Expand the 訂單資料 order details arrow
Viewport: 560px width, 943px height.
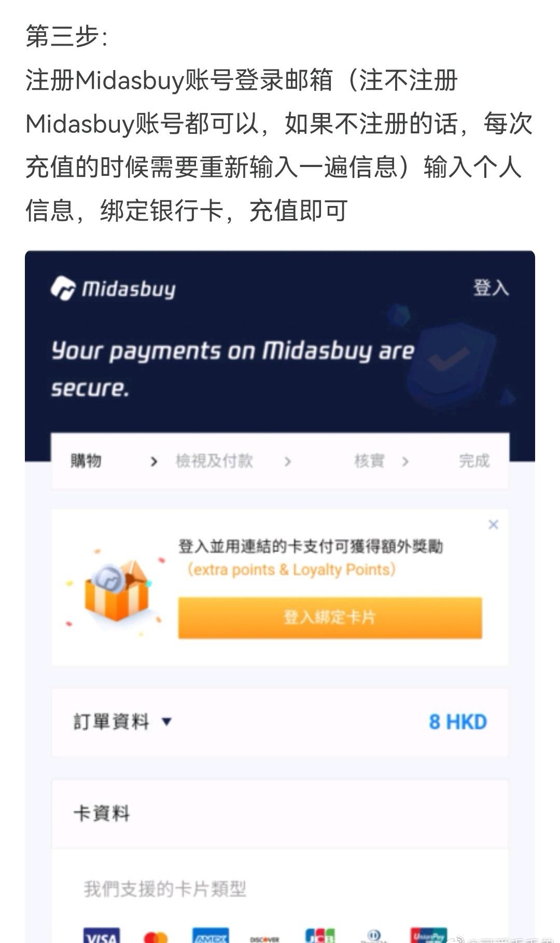tap(166, 722)
